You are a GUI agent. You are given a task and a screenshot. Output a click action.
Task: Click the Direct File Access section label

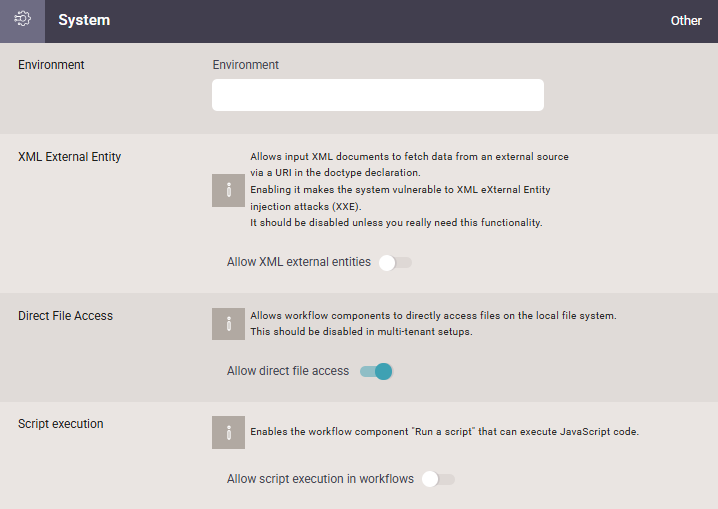(x=65, y=316)
